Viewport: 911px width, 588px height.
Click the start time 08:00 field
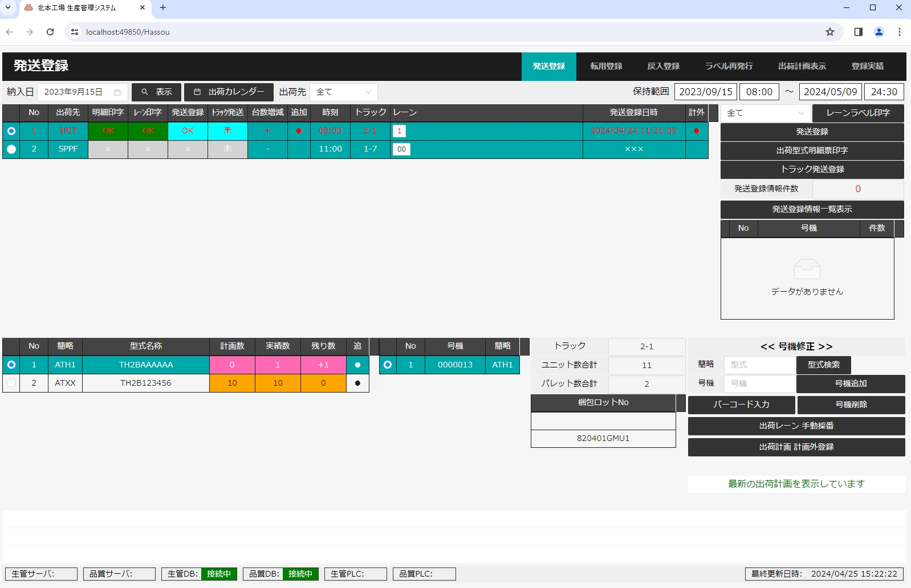(759, 92)
